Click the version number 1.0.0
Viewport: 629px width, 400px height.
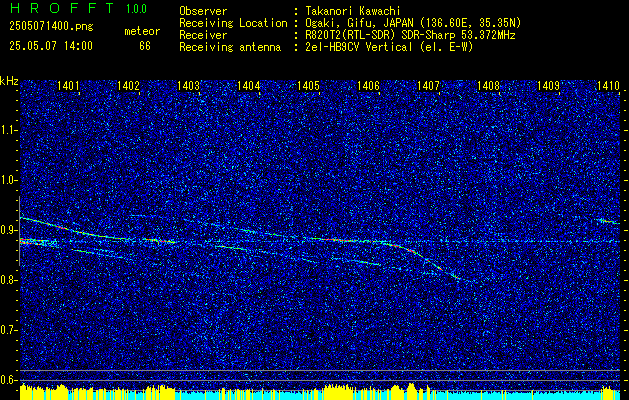(x=136, y=9)
